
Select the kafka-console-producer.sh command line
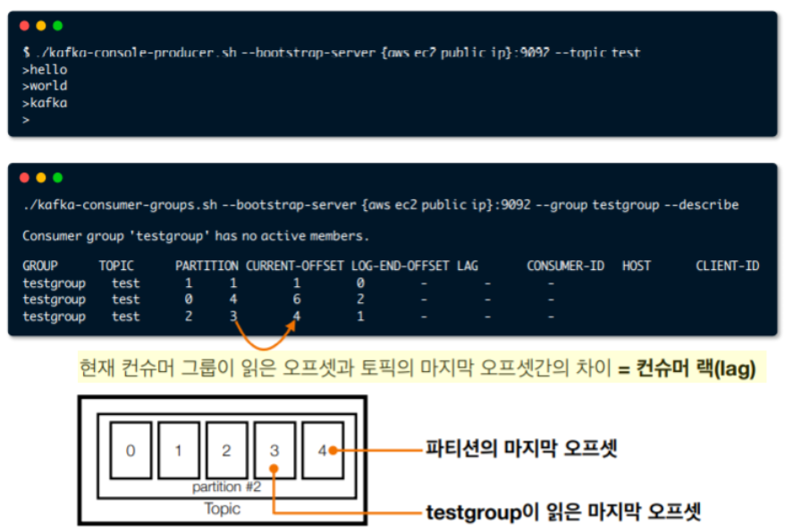click(x=331, y=53)
